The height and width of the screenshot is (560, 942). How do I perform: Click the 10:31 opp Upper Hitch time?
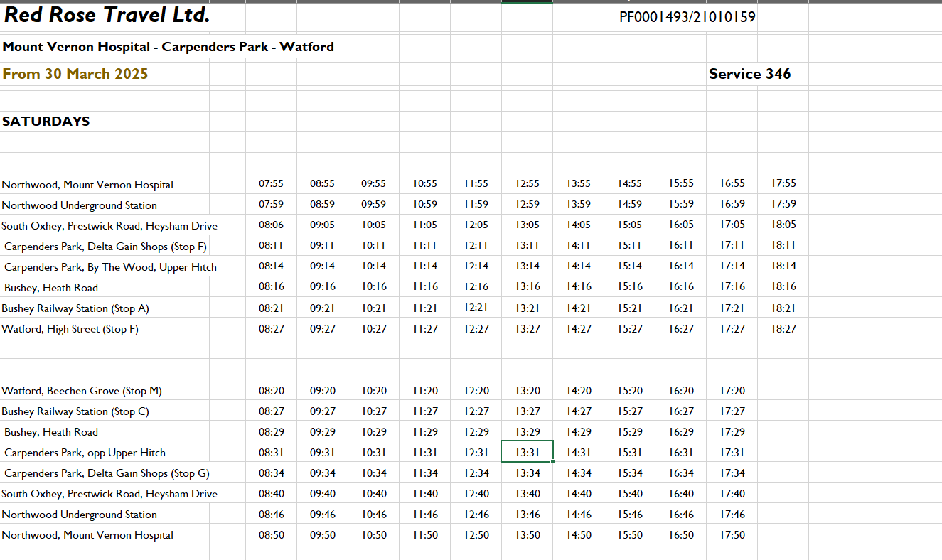click(374, 453)
